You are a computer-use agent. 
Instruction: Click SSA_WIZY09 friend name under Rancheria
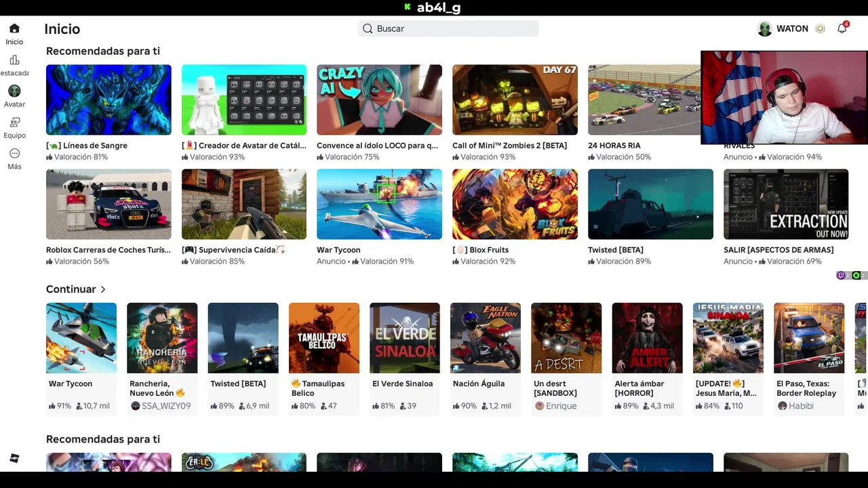[166, 406]
